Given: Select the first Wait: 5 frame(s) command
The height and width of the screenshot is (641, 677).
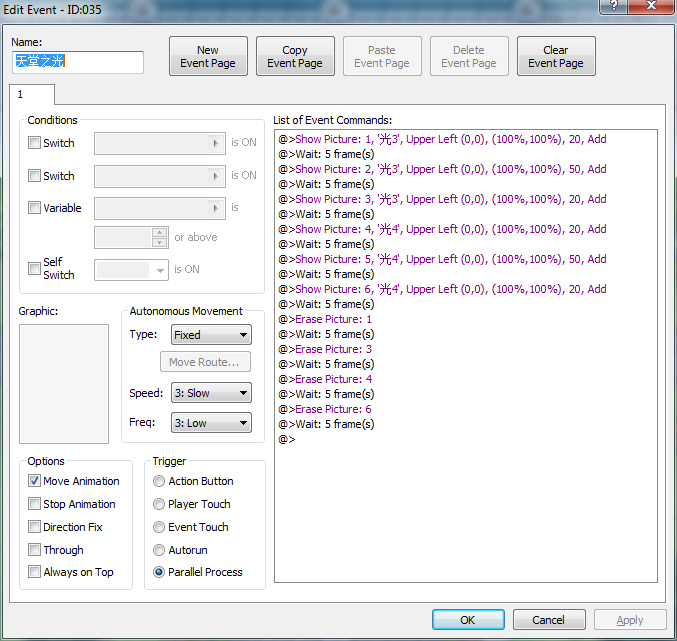Looking at the screenshot, I should 326,154.
